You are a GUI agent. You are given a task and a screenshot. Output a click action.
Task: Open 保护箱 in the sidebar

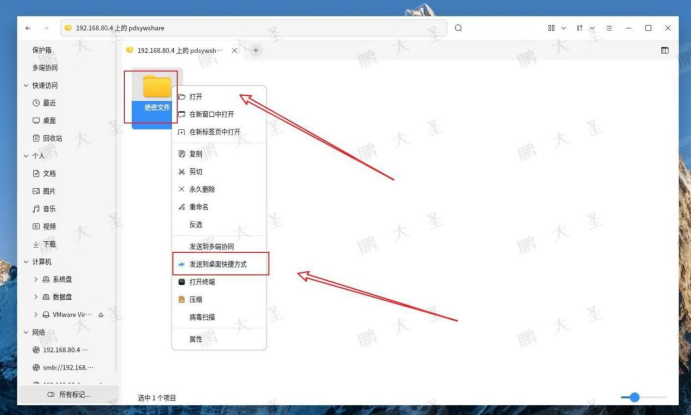click(42, 50)
